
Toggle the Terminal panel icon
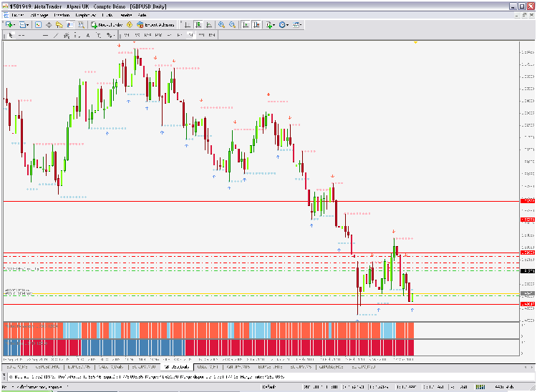(70, 24)
